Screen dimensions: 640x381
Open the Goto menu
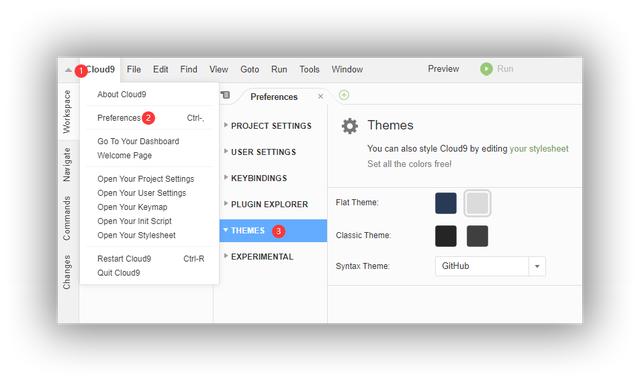[x=250, y=69]
